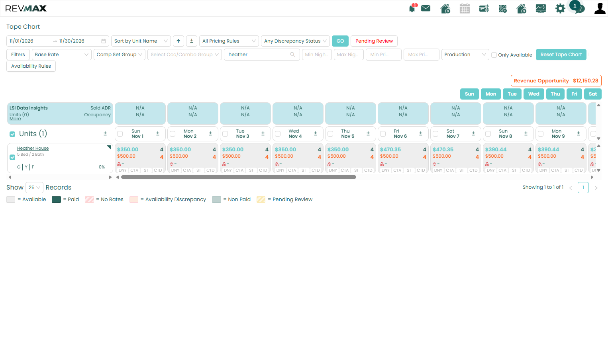
Task: Open the Any Discrepancy Status dropdown
Action: 295,41
